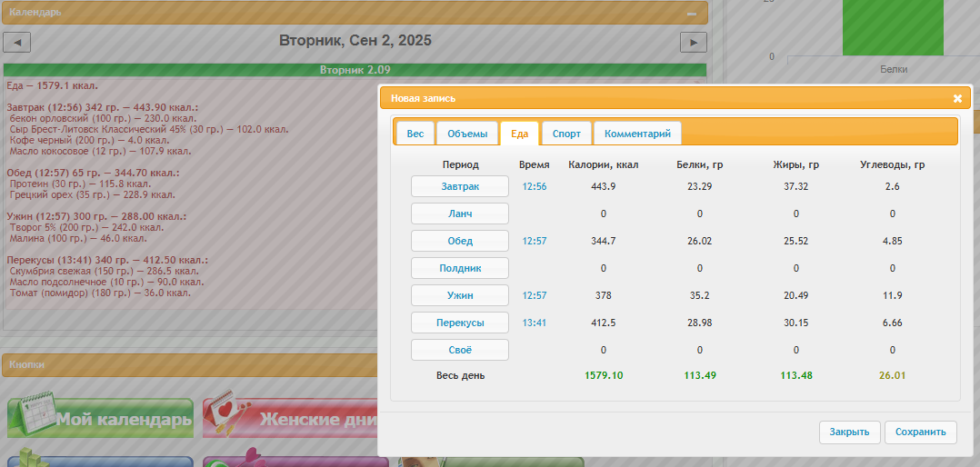The image size is (980, 467).
Task: Click the Творог 5% entry
Action: click(x=87, y=228)
